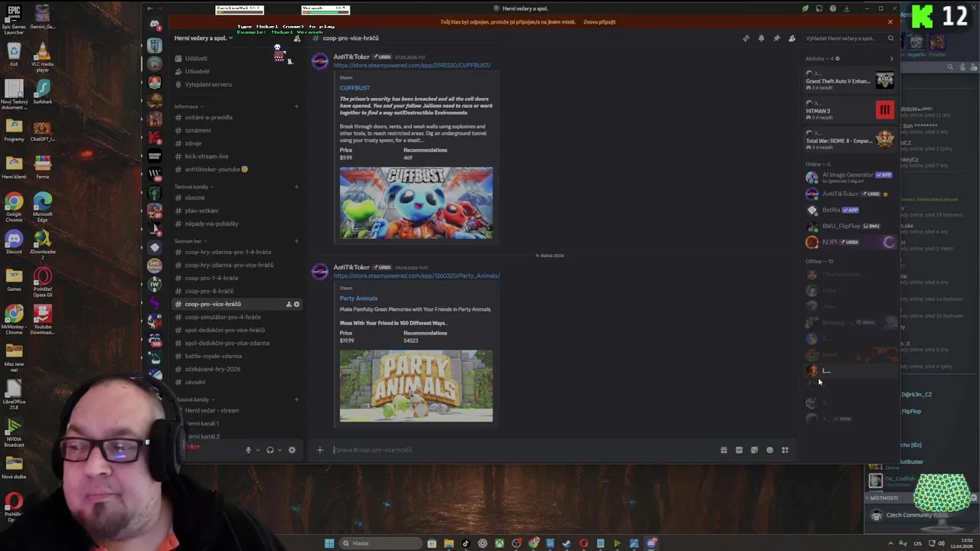This screenshot has width=980, height=551.
Task: Click the green leaf icon in title bar
Action: 805,8
